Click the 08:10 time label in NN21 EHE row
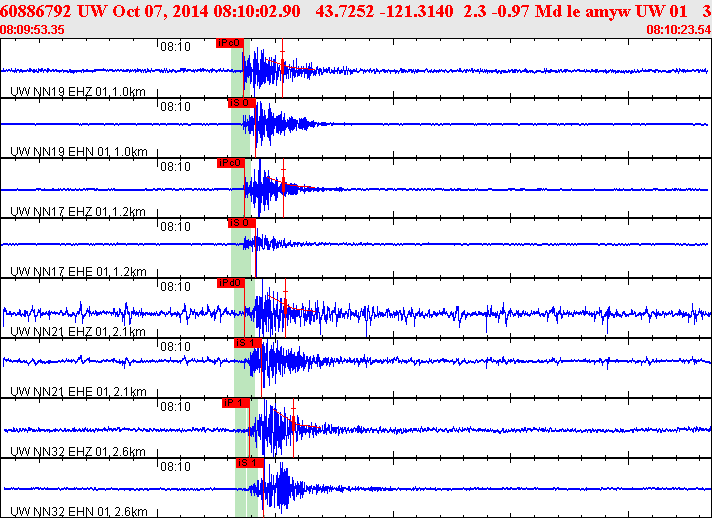 [175, 346]
